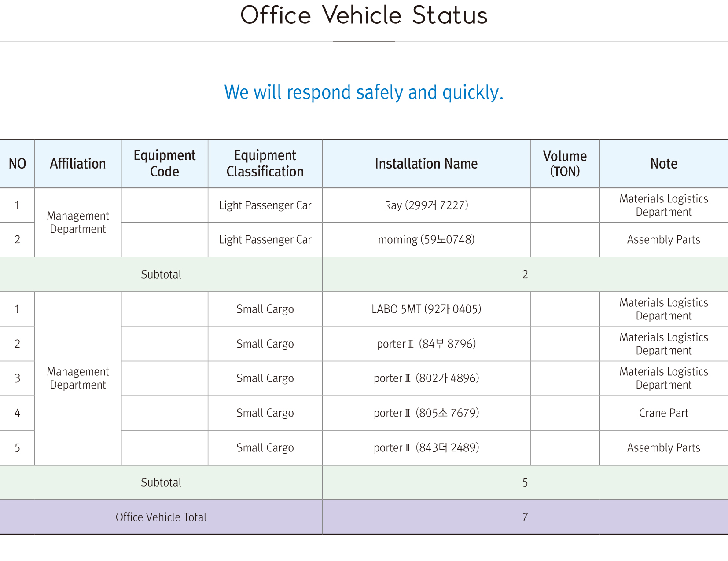Click the blue 'We will respond safely and quickly' text
Image resolution: width=728 pixels, height=561 pixels.
(x=364, y=92)
